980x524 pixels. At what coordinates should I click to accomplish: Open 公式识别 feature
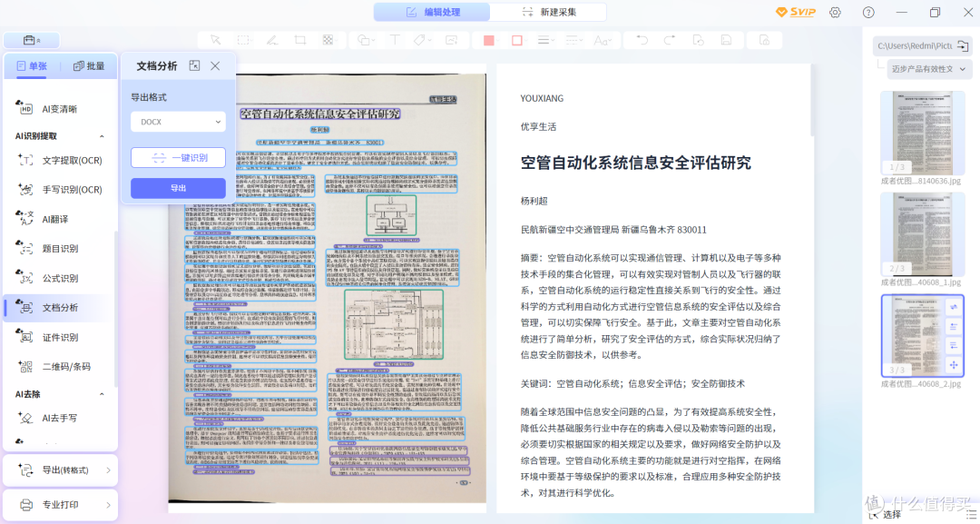[x=59, y=278]
